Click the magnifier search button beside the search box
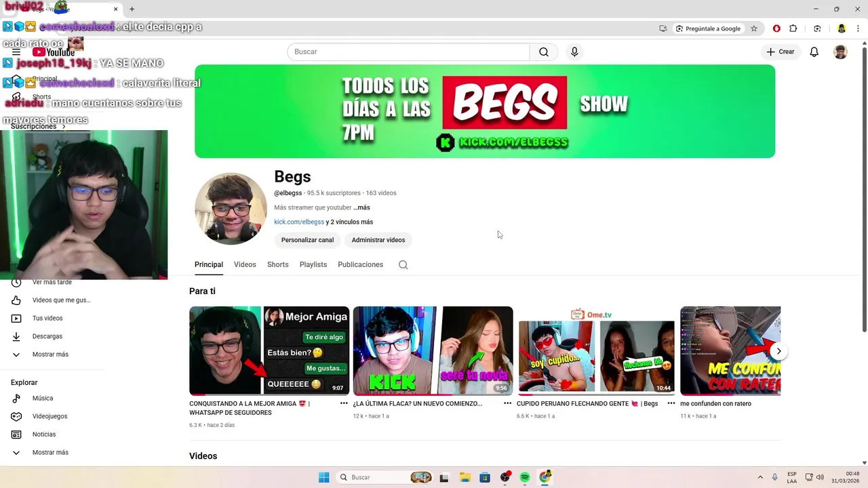 [x=544, y=52]
